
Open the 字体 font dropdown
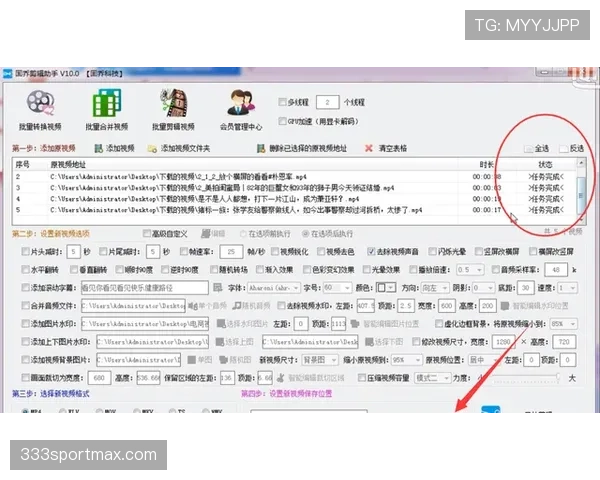click(x=274, y=287)
